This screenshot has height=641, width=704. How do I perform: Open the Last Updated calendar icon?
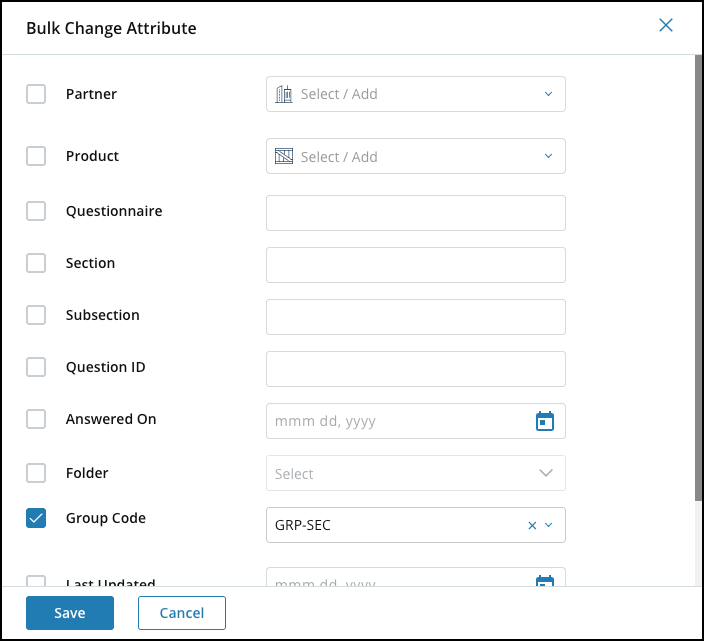pyautogui.click(x=545, y=581)
